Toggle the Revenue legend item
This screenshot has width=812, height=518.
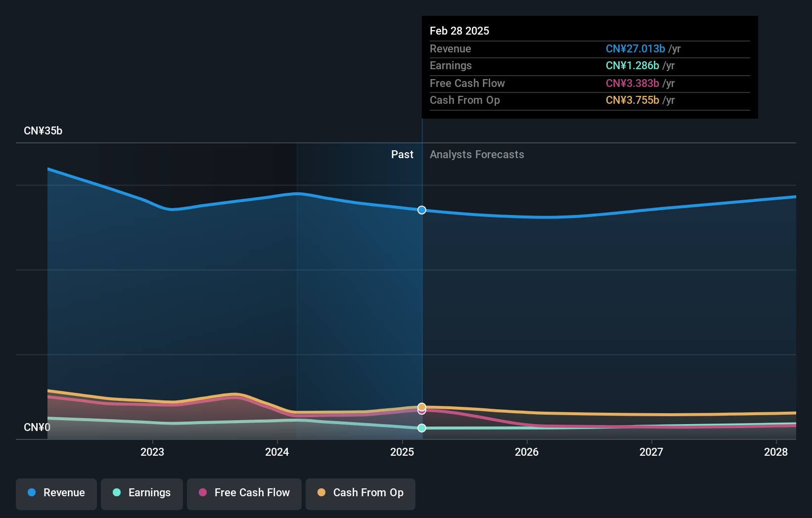click(x=56, y=493)
